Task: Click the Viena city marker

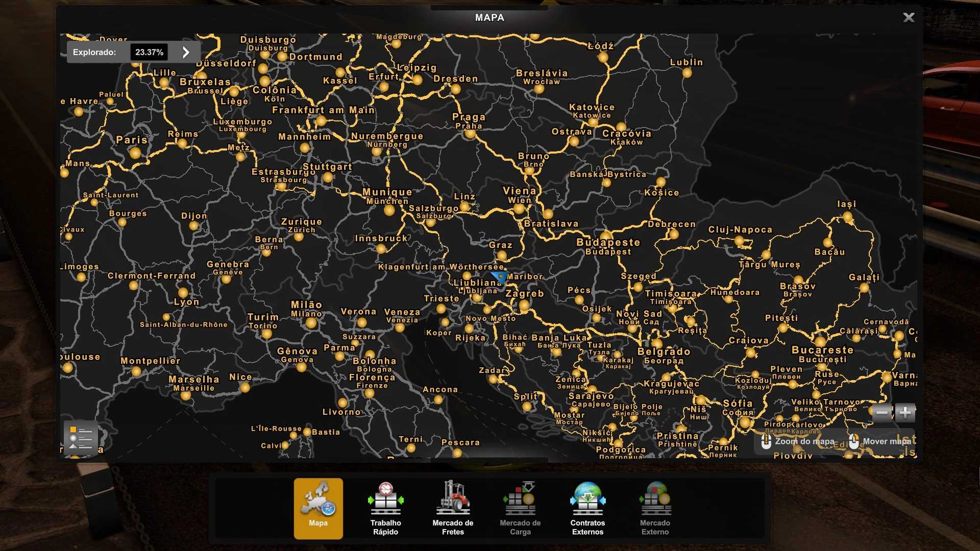Action: click(519, 208)
